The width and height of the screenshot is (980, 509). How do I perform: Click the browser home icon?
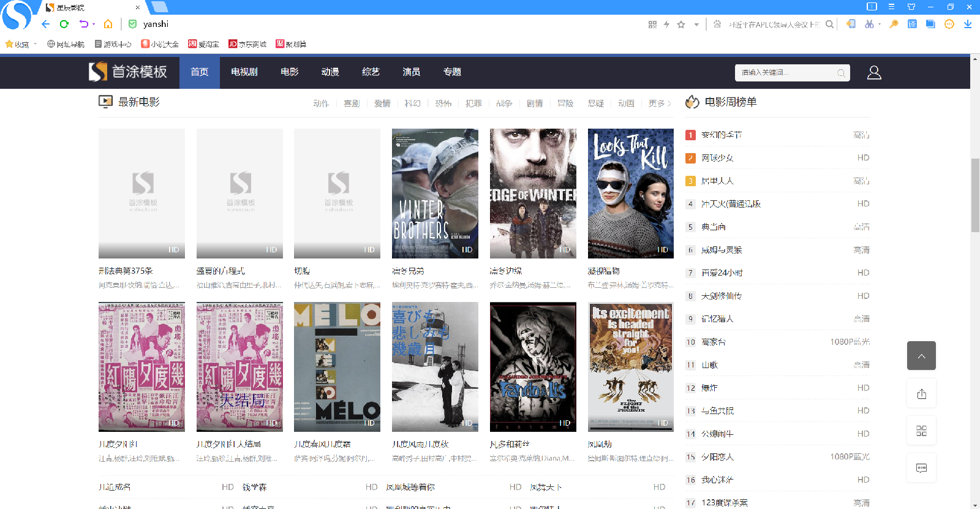coord(108,24)
